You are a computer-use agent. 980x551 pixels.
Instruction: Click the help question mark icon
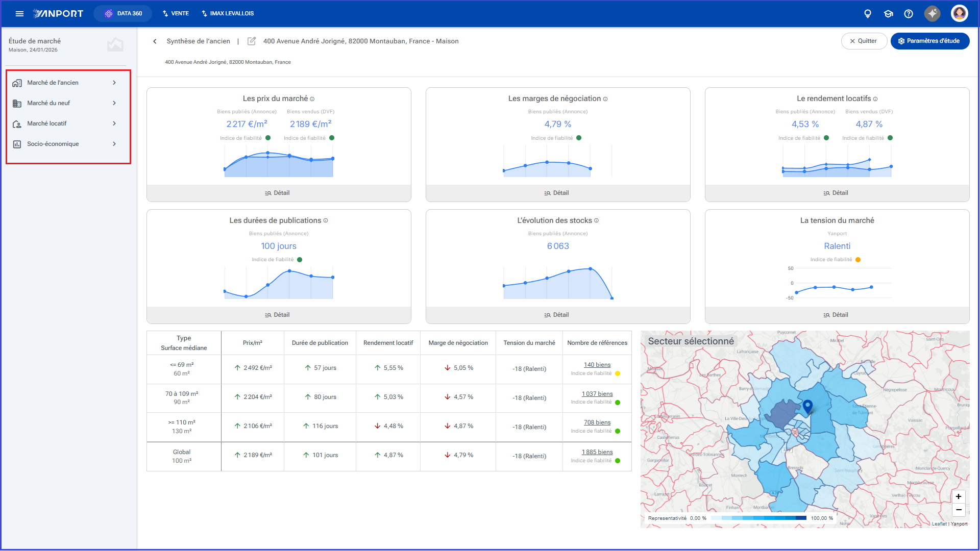[909, 14]
